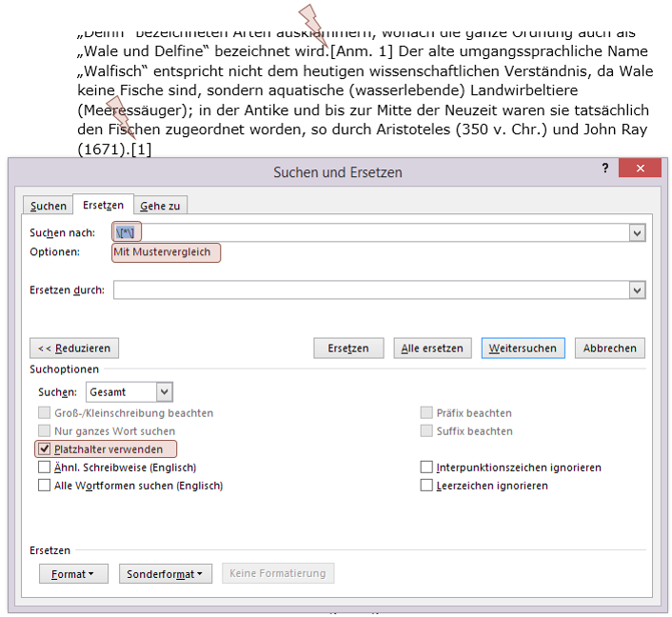
Task: Click the Weitersuchen button
Action: 523,348
